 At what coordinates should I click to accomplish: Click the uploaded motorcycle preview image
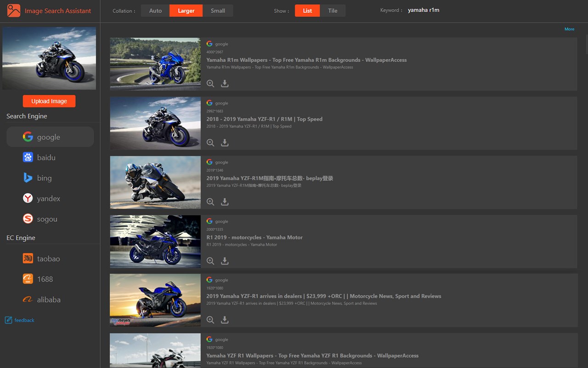coord(49,58)
